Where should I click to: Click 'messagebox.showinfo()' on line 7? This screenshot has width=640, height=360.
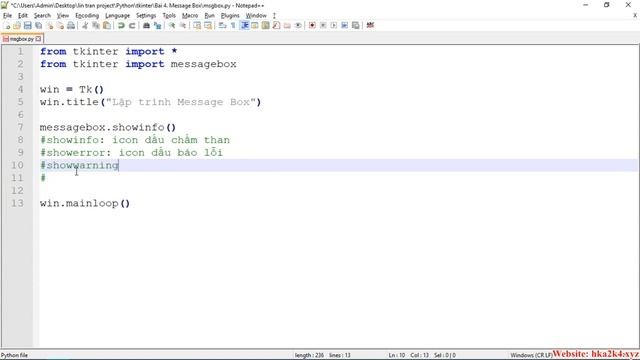tap(108, 127)
